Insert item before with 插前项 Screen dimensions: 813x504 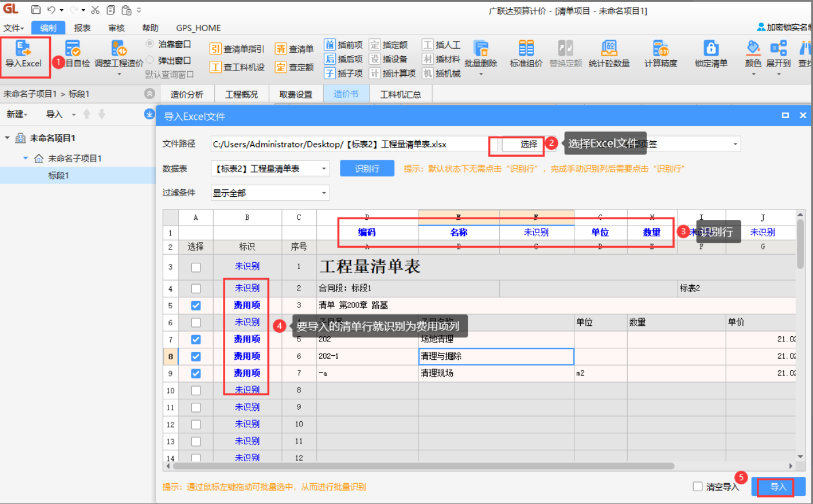343,45
